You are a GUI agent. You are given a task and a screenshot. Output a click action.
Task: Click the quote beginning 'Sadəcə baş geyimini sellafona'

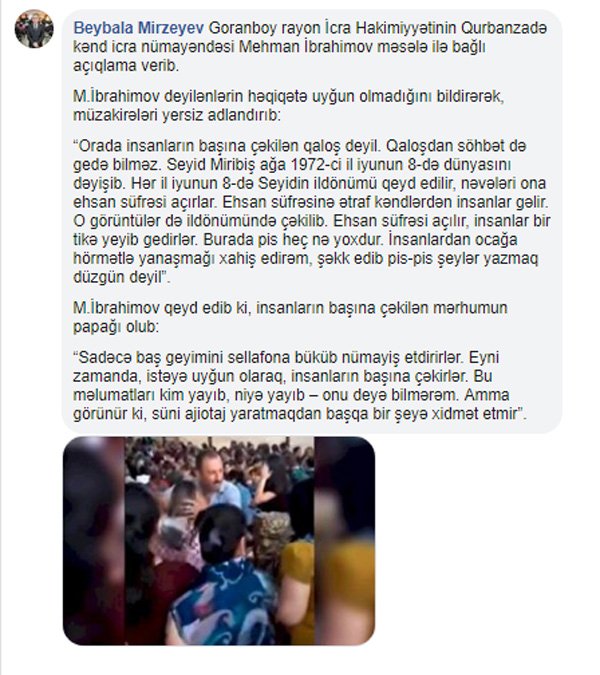point(300,385)
